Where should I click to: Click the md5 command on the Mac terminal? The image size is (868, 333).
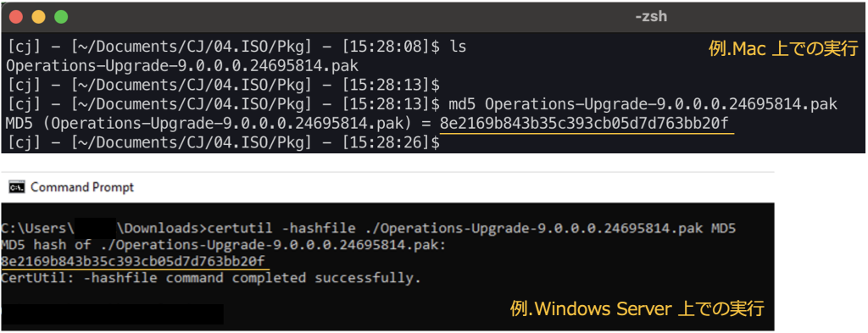[643, 104]
